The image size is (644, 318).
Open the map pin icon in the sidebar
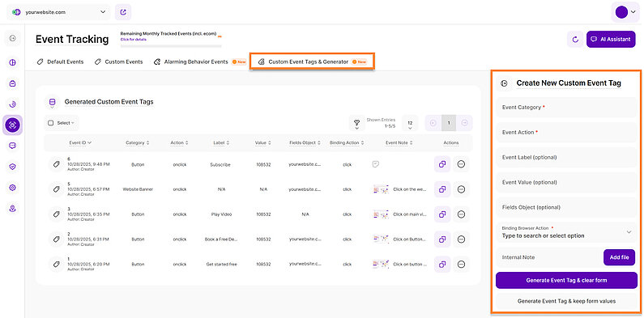12,209
